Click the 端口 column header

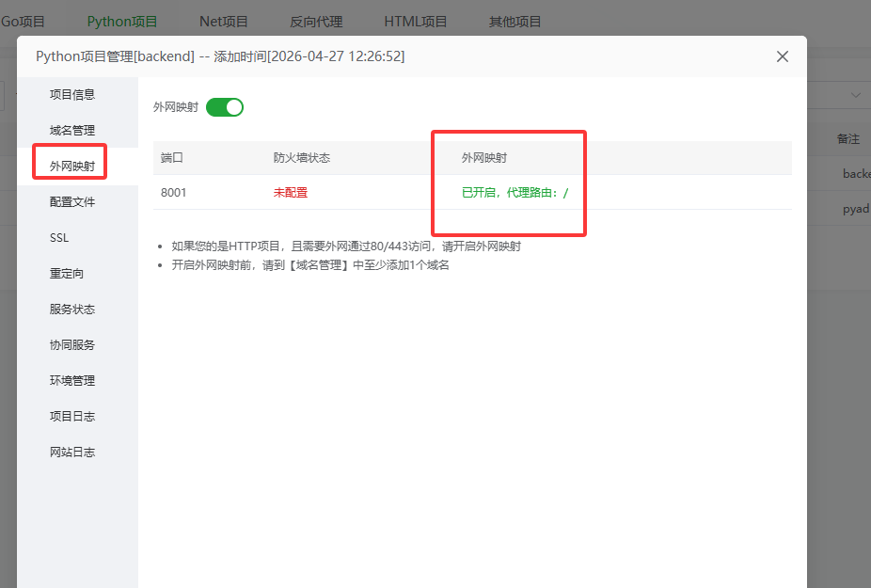[171, 158]
